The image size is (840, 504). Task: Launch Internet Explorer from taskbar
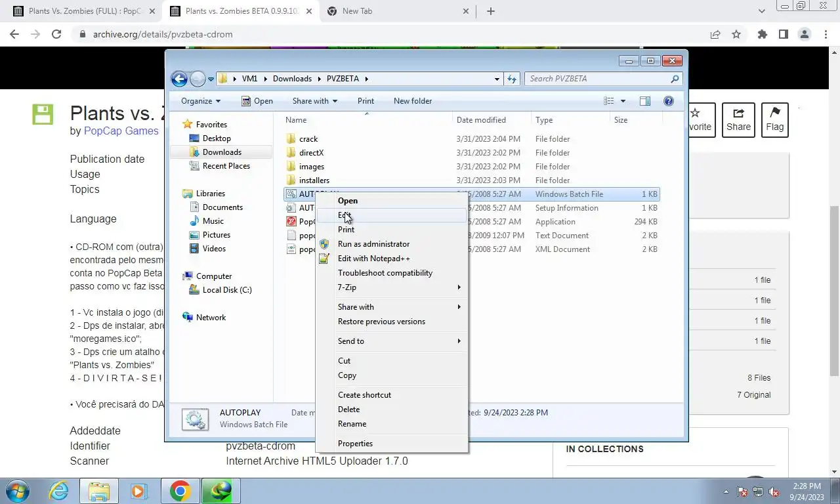pyautogui.click(x=59, y=491)
